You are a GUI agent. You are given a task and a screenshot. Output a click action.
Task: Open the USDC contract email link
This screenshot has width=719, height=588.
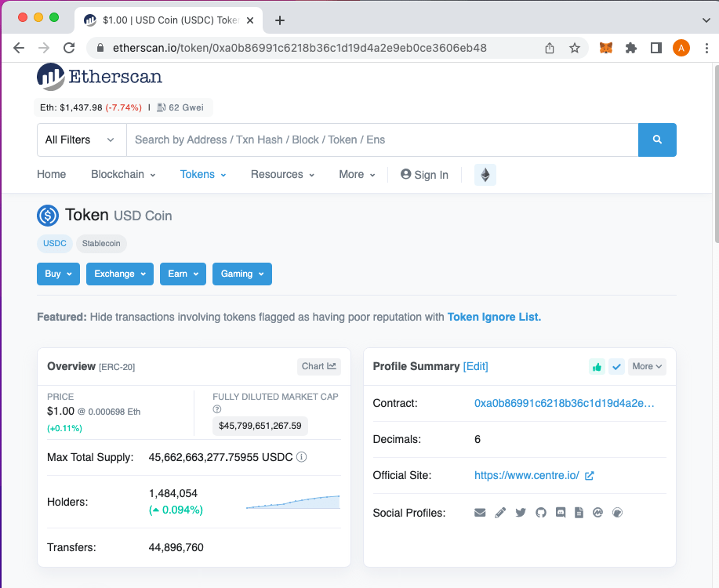(x=480, y=512)
